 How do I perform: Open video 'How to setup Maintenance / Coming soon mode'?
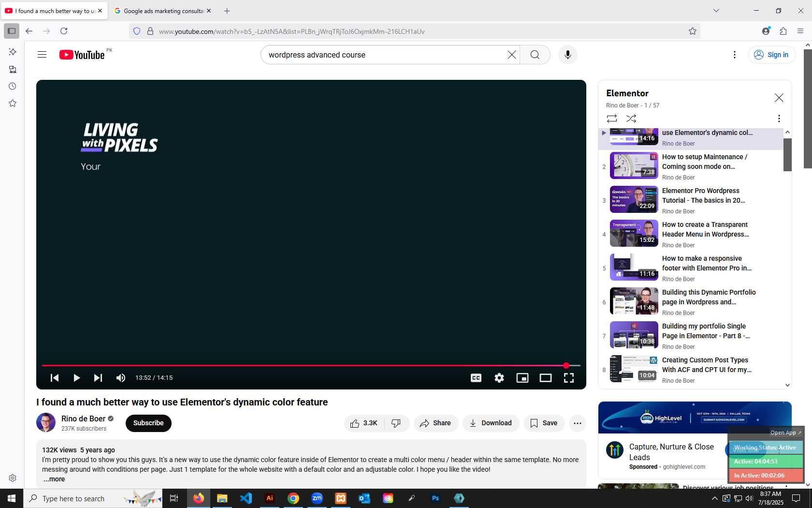[x=691, y=166]
